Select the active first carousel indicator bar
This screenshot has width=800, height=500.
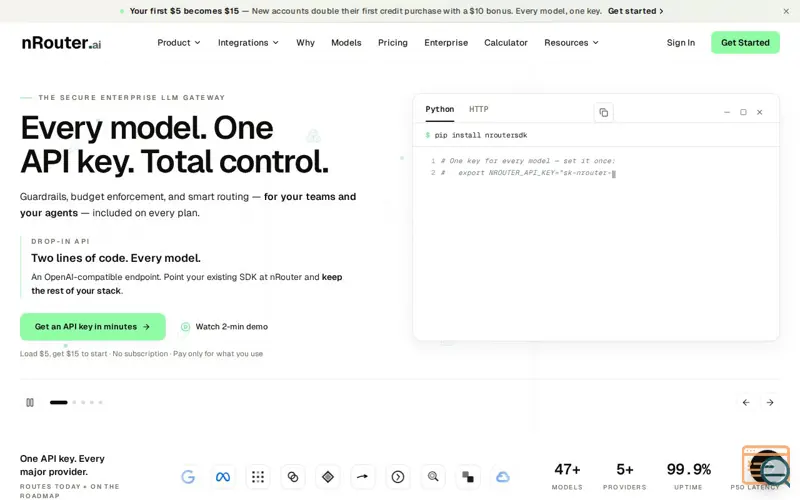pyautogui.click(x=59, y=403)
